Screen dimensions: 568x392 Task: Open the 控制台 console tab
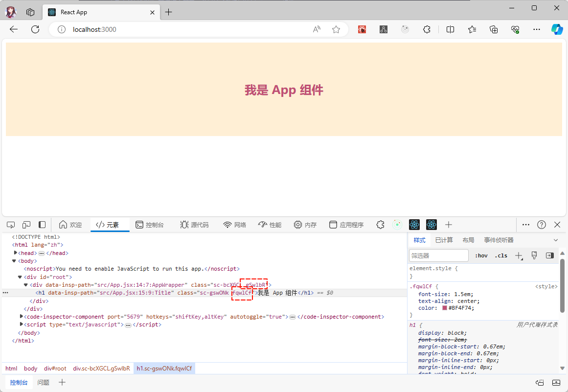point(150,225)
